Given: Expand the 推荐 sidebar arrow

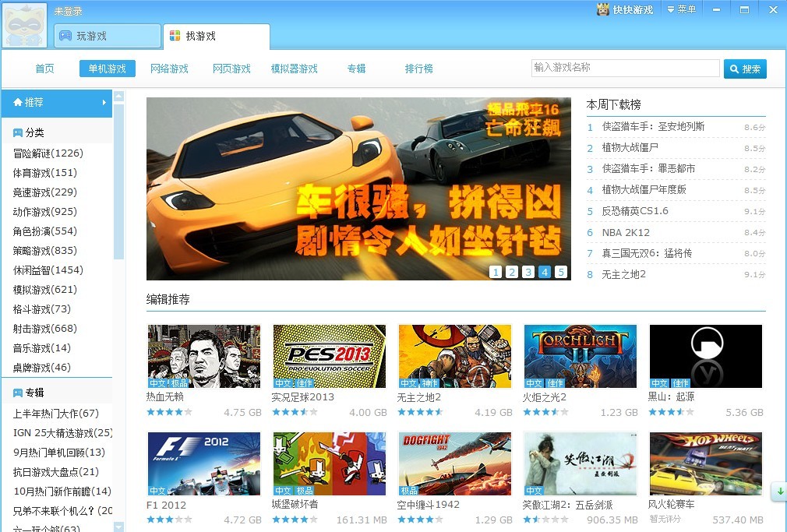Looking at the screenshot, I should (x=104, y=102).
